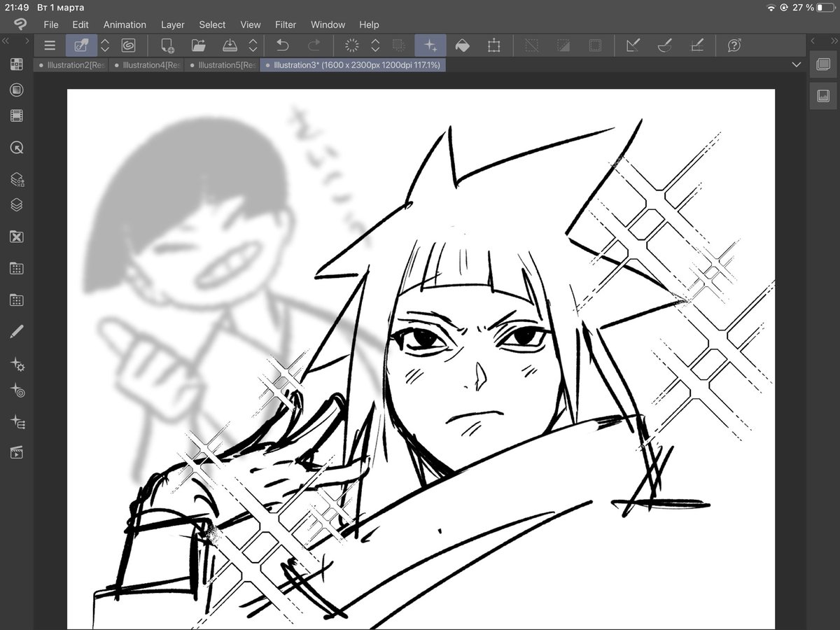Tap the Wi-Fi icon in status bar

click(x=771, y=7)
